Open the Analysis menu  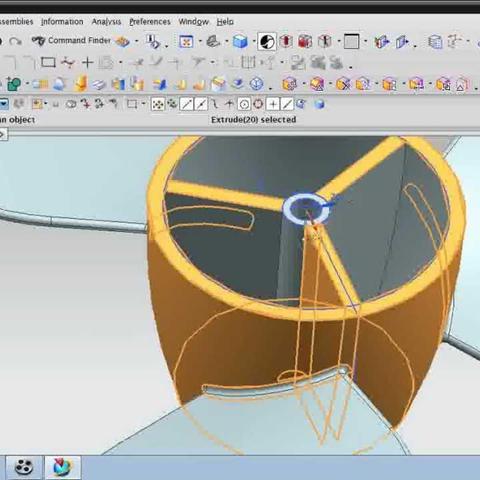106,22
